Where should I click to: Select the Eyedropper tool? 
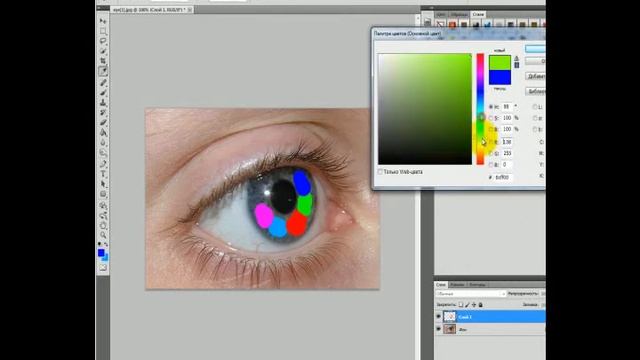[103, 71]
